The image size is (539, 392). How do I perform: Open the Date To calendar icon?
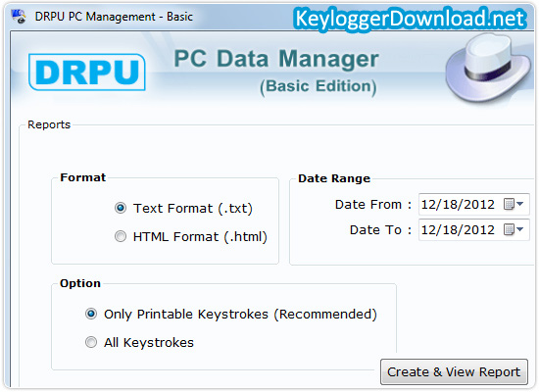509,229
